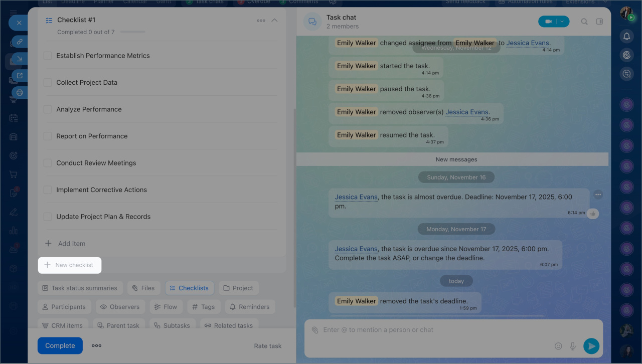Viewport: 642px width, 364px height.
Task: Click the blue Complete button
Action: coord(60,345)
